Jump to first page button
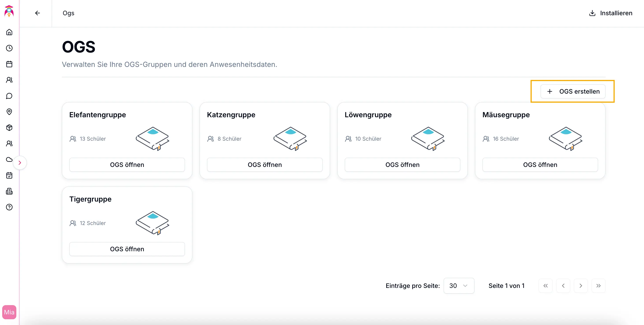This screenshot has height=325, width=644. click(546, 286)
